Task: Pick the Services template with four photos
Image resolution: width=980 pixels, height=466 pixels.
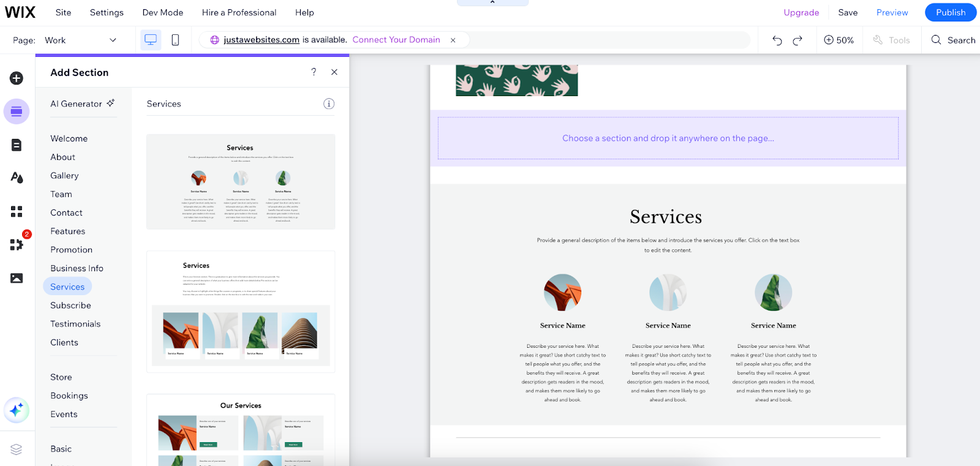Action: click(x=241, y=312)
